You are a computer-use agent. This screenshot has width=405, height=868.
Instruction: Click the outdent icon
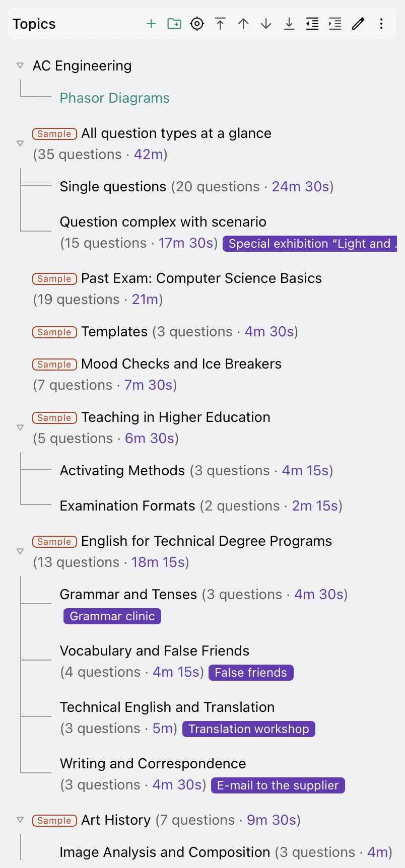click(x=312, y=24)
